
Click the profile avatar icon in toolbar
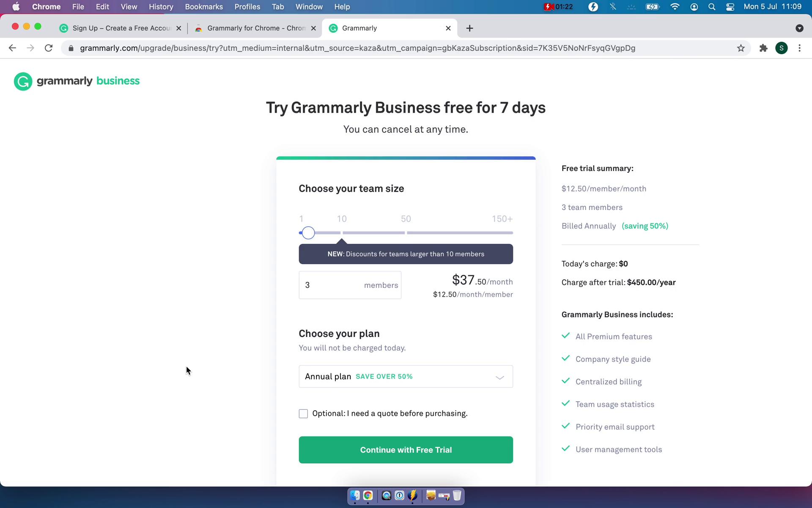(782, 48)
